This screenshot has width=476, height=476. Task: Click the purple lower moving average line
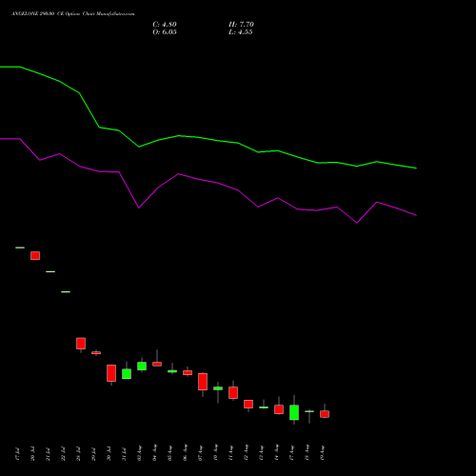208,182
